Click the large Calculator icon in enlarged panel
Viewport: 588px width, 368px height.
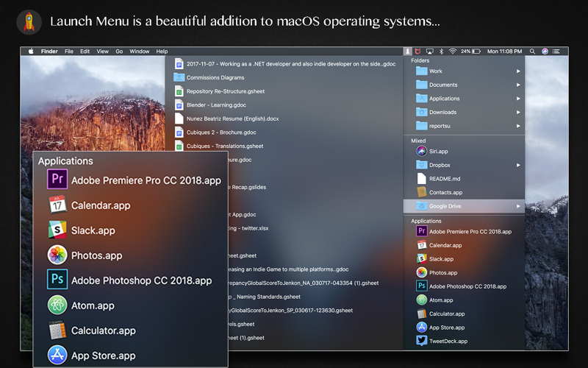[57, 330]
